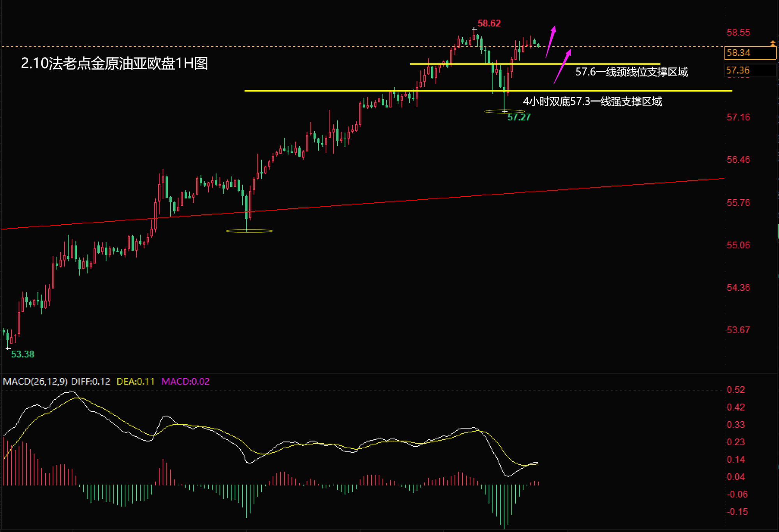Screen dimensions: 779x532
Task: Select the lower yellow 57.3 support line
Action: point(312,91)
